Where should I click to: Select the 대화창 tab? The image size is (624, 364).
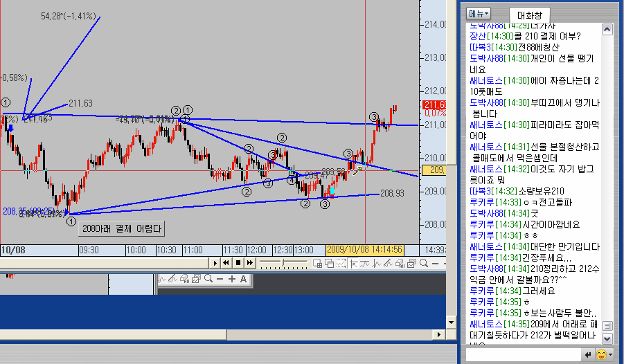point(530,15)
